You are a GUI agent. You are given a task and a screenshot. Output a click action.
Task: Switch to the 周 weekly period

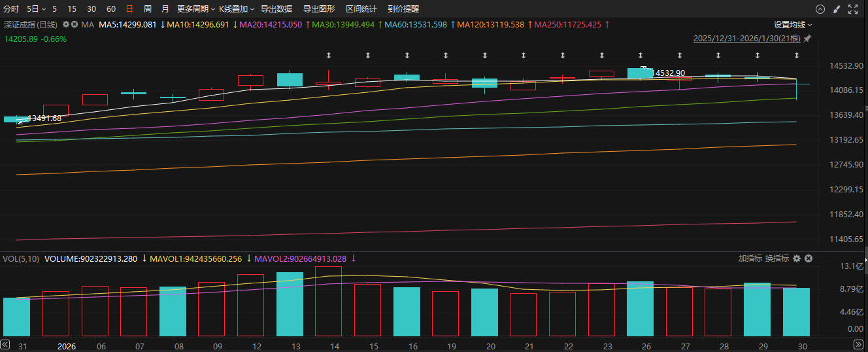click(147, 9)
